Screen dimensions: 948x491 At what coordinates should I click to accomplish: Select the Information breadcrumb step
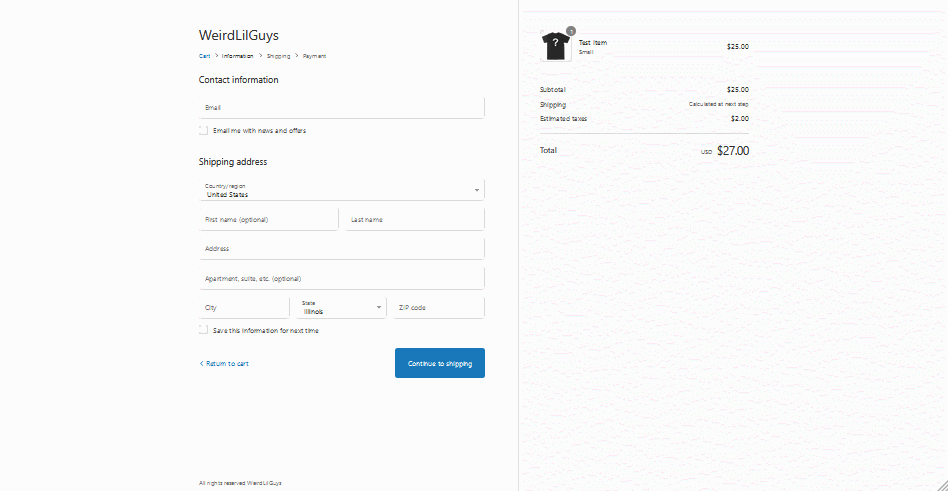tap(238, 56)
